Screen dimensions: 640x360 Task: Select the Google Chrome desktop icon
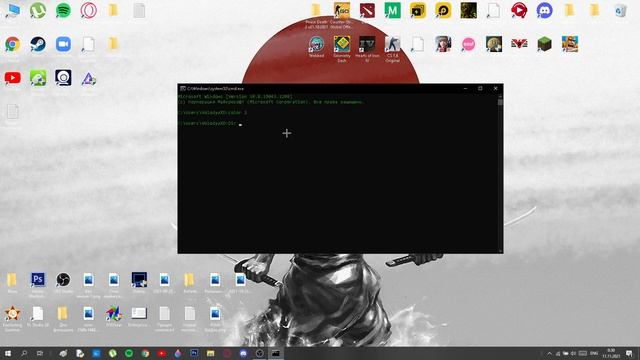point(13,44)
